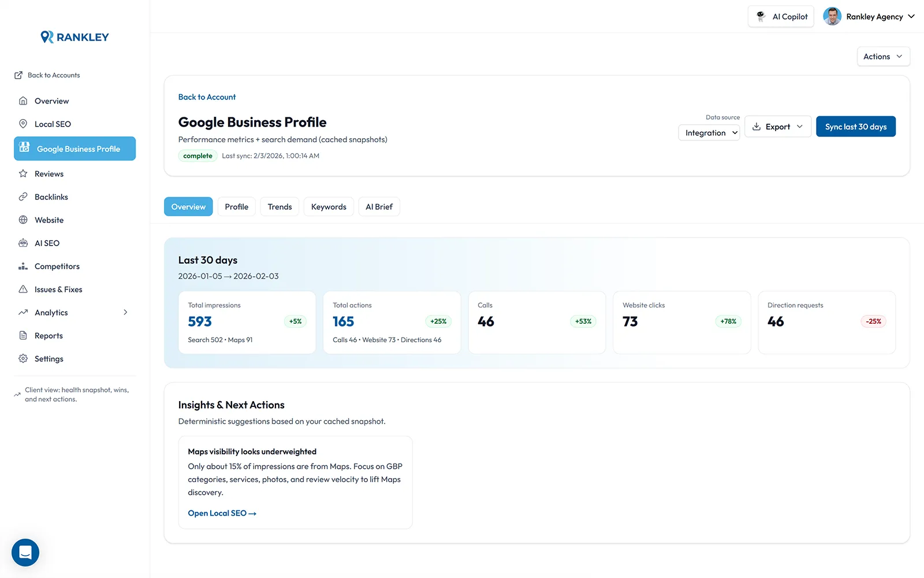Open the AI Copilot assistant
The width and height of the screenshot is (924, 578).
point(781,16)
